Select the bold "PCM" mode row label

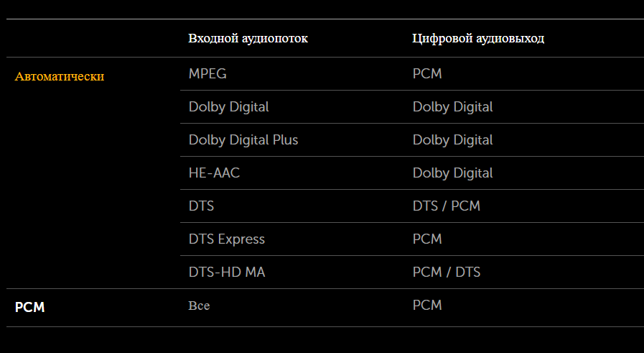(x=30, y=307)
